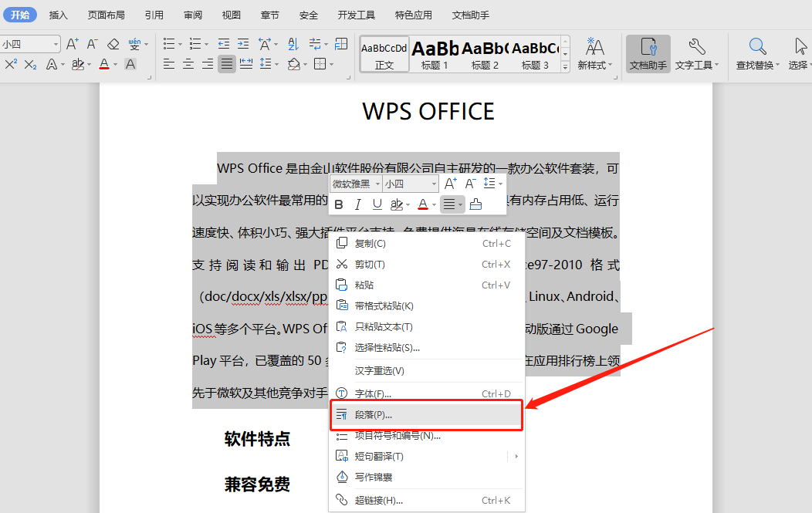Viewport: 812px width, 513px height.
Task: Apply red font color from the ribbon
Action: coord(104,64)
